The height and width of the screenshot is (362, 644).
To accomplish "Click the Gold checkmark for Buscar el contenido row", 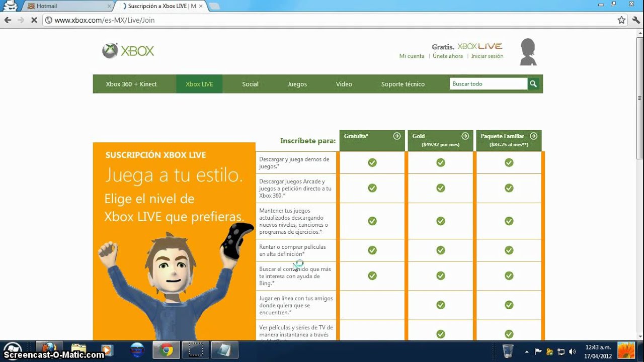I will (x=441, y=276).
